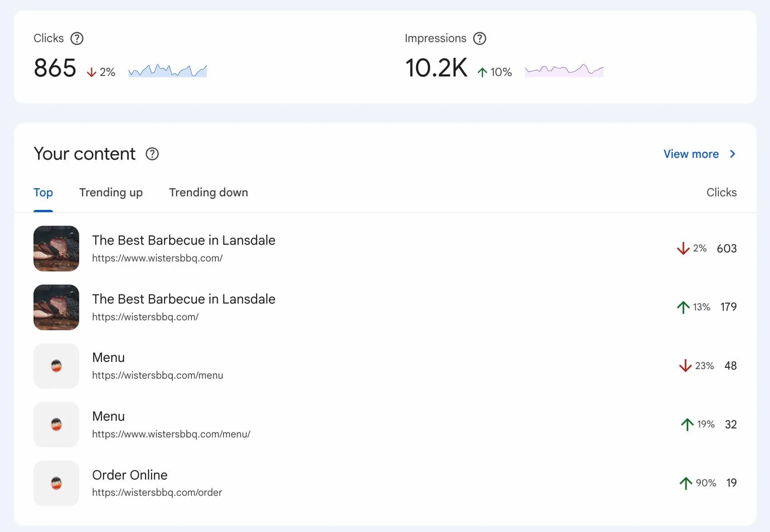Click the green up arrow beside 90%
770x532 pixels.
[686, 483]
